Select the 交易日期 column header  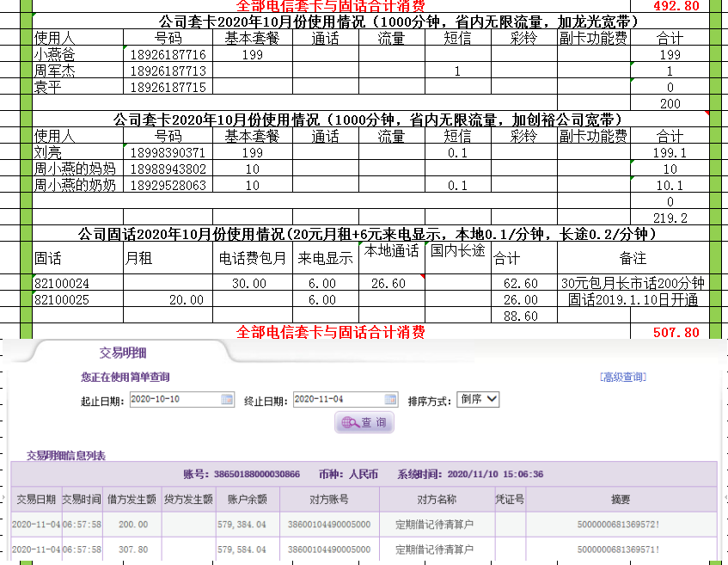[35, 499]
